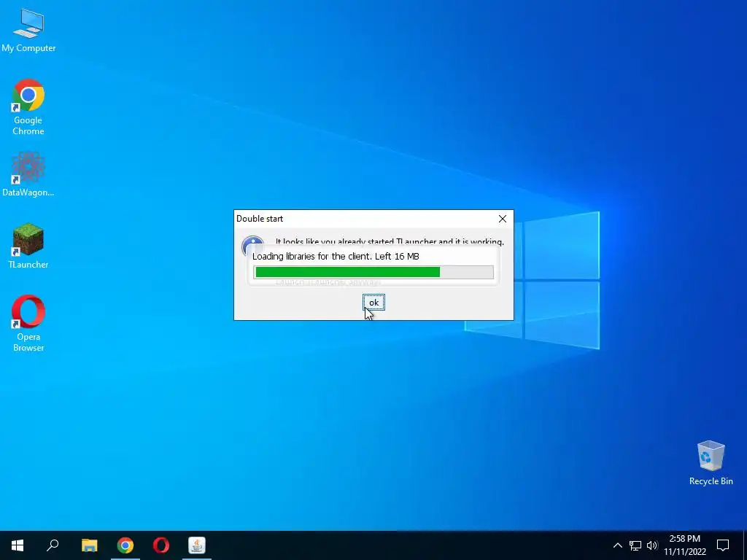Select the Opera Browser desktop shortcut
The image size is (747, 560).
click(28, 323)
